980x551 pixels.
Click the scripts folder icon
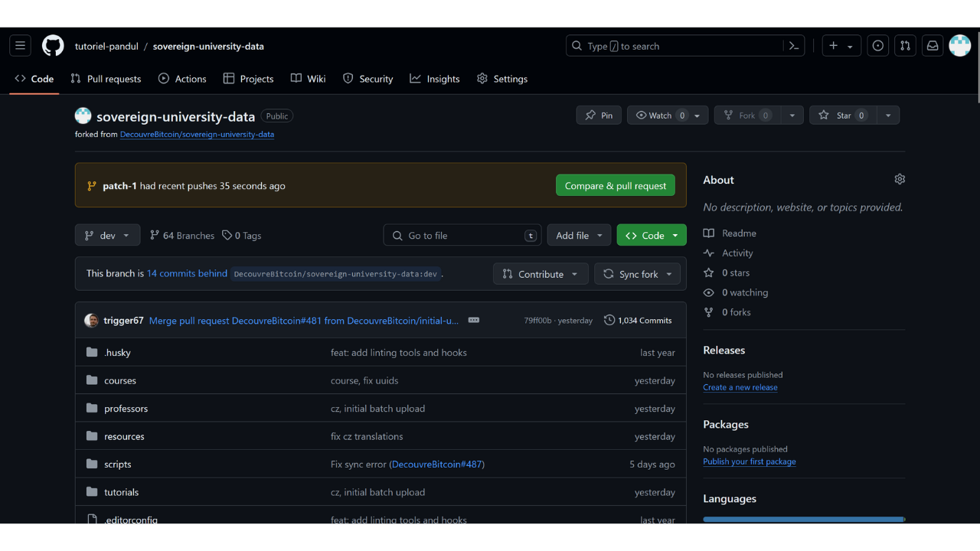point(92,465)
